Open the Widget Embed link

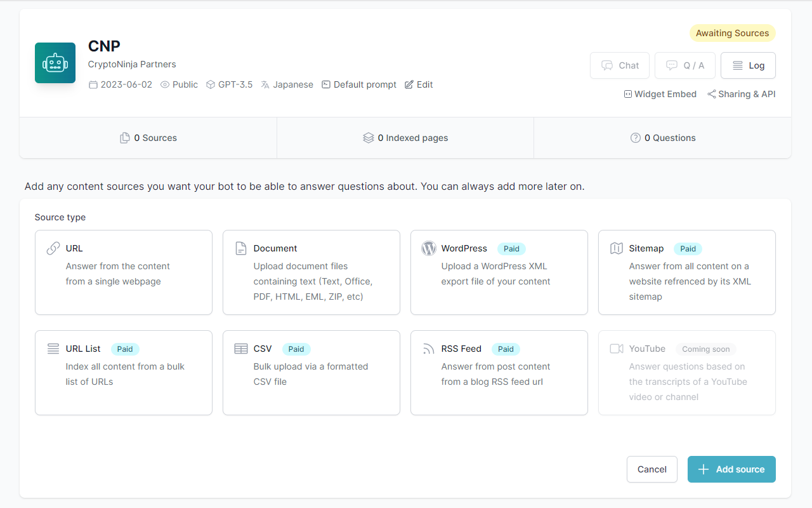click(x=660, y=94)
